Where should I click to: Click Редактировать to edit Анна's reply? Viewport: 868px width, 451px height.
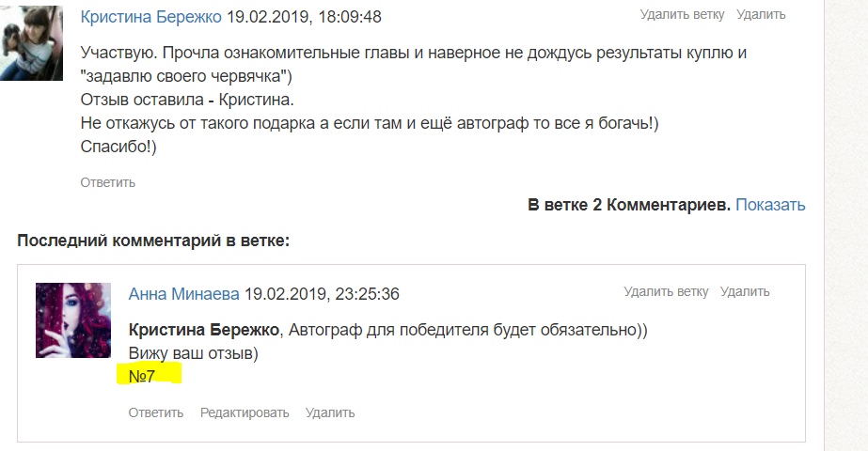click(245, 412)
